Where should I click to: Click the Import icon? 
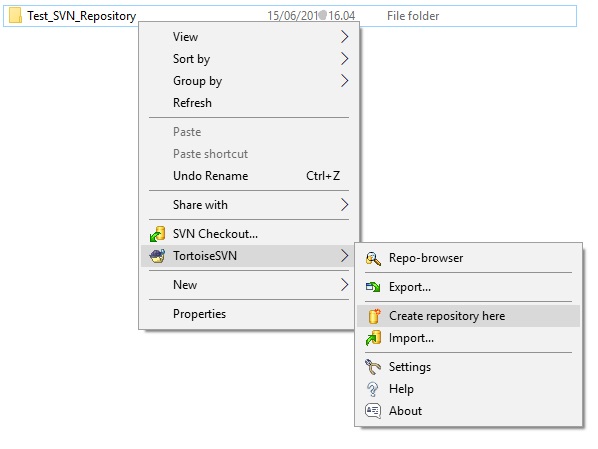[373, 338]
